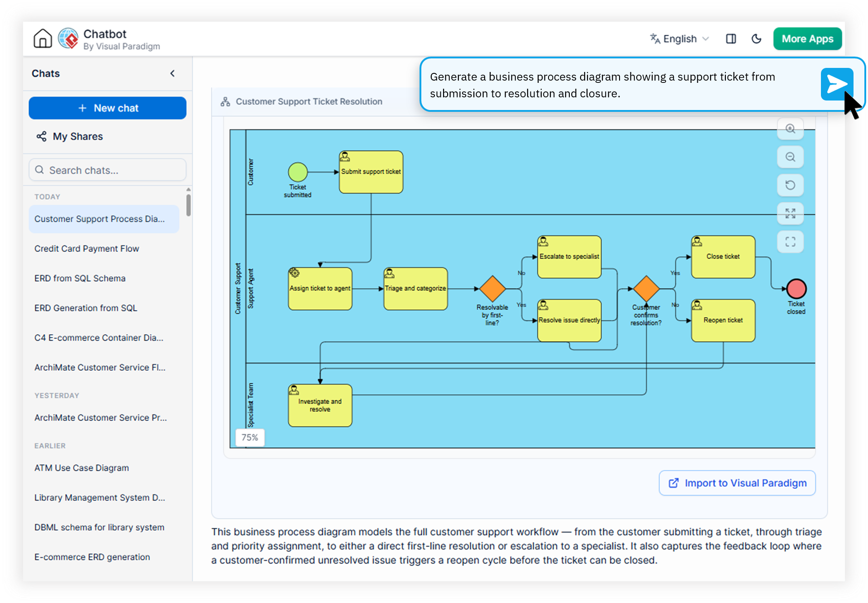868x603 pixels.
Task: Click the Visual Paradigm Chatbot logo
Action: tap(68, 38)
